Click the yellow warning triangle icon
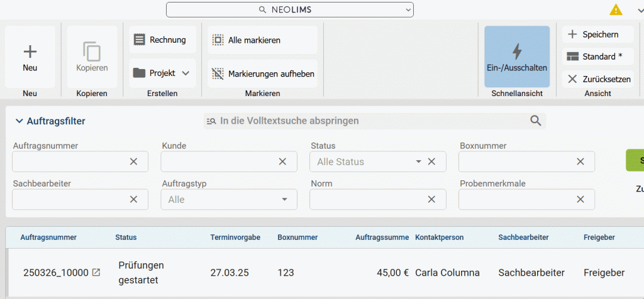 click(616, 9)
